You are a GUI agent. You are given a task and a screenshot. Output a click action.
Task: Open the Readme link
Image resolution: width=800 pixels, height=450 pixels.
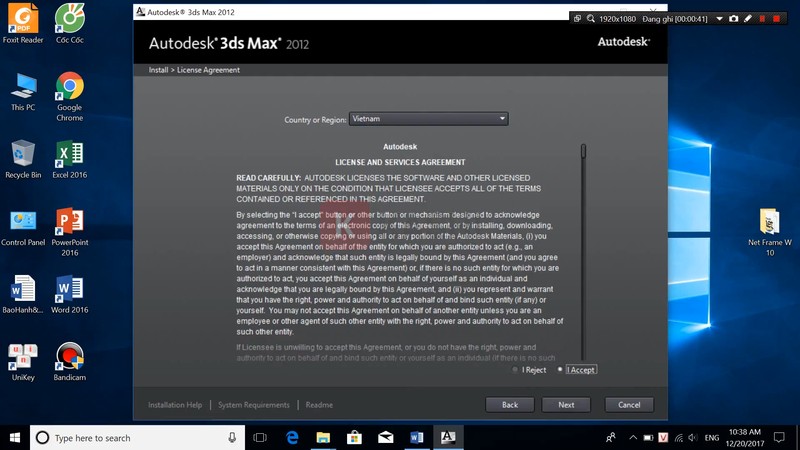(319, 405)
